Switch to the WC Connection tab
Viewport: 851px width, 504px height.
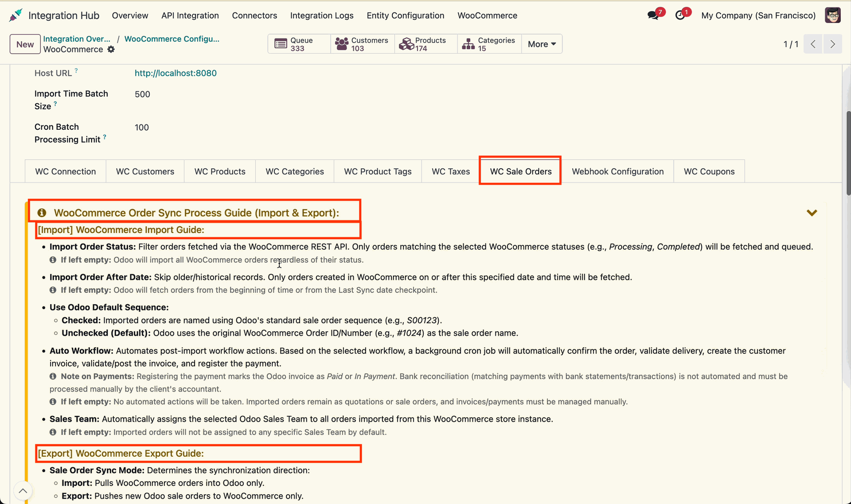66,171
